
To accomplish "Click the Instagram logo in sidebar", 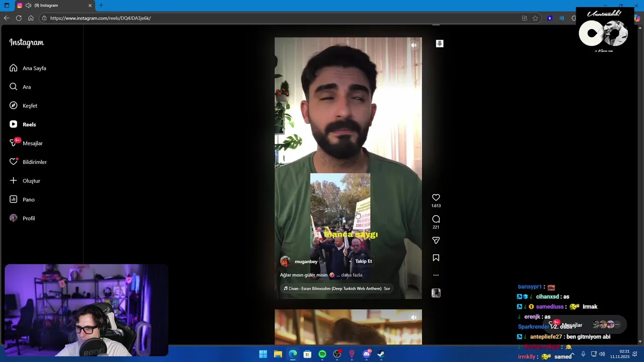I will click(27, 43).
